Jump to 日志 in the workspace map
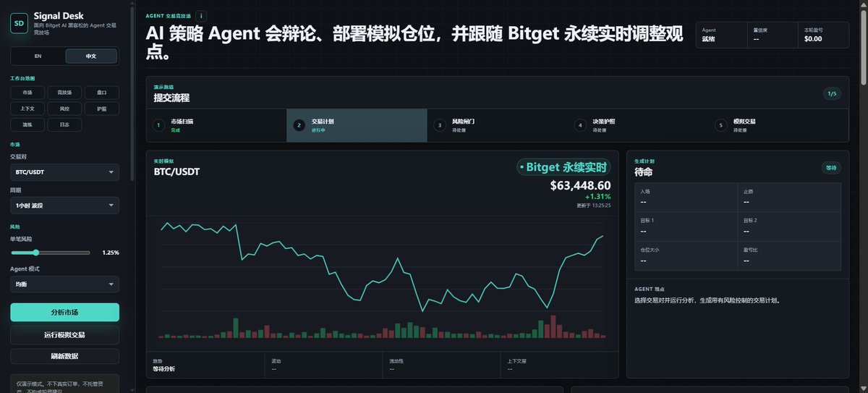Image resolution: width=868 pixels, height=393 pixels. click(64, 124)
